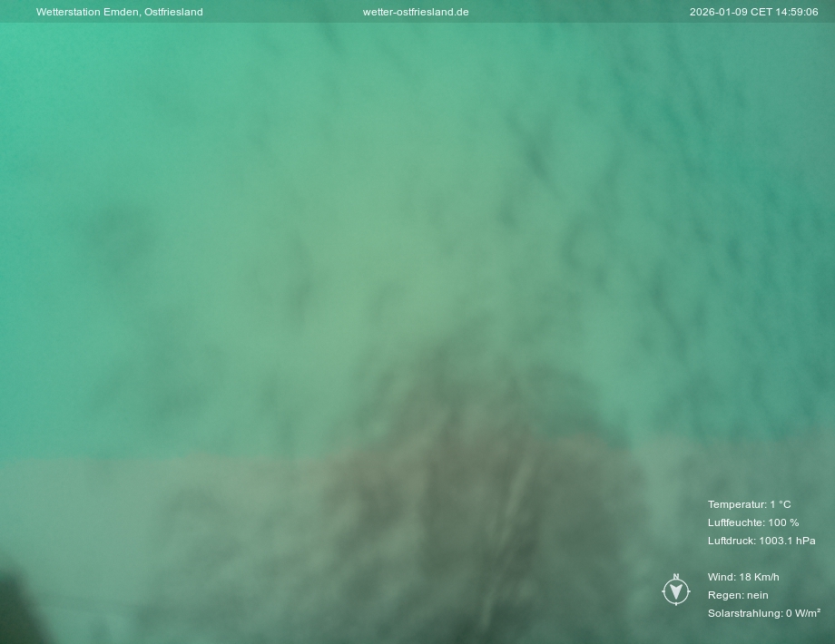Click the 100 % humidity value
The width and height of the screenshot is (835, 644).
click(x=783, y=522)
